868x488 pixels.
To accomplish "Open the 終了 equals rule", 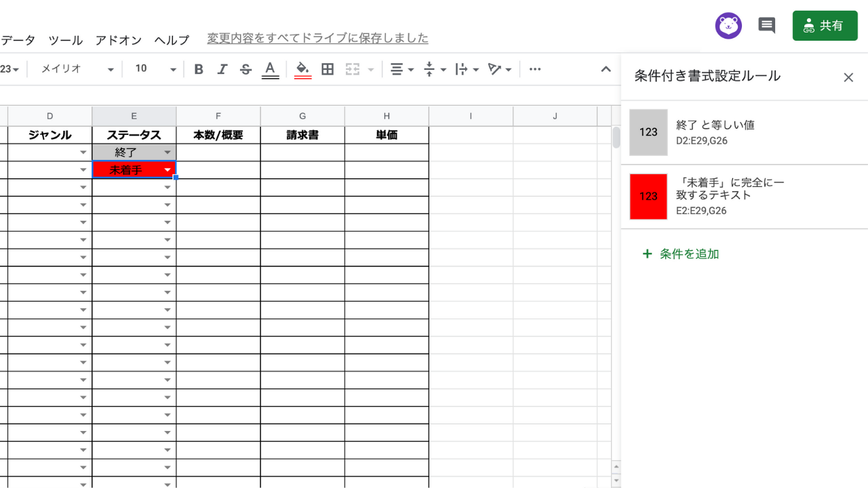I will pyautogui.click(x=745, y=132).
